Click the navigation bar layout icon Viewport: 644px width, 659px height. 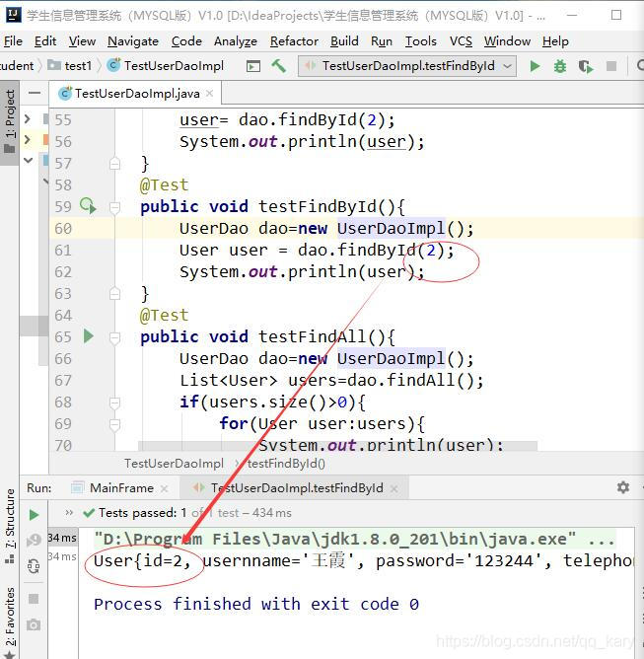click(252, 66)
